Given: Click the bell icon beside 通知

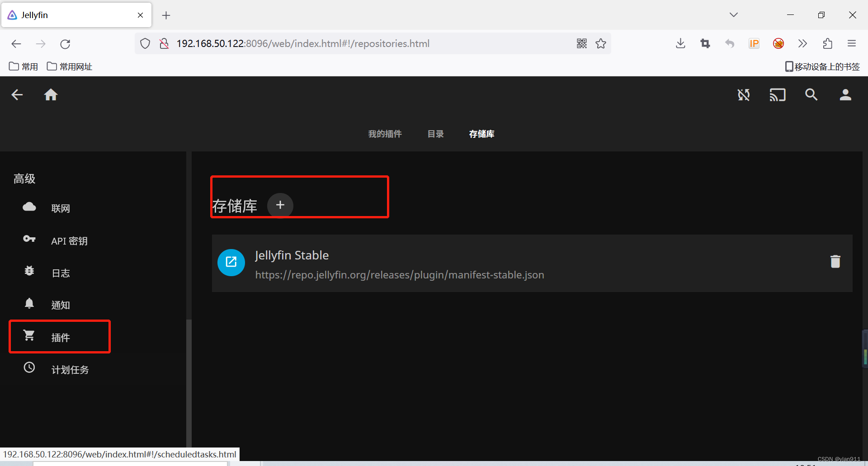Looking at the screenshot, I should pos(29,303).
